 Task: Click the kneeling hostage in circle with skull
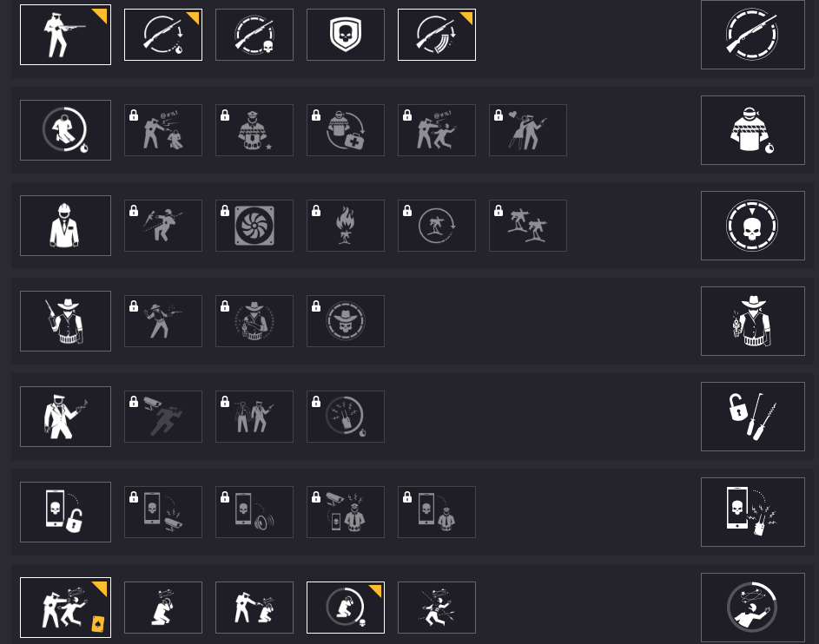point(346,608)
